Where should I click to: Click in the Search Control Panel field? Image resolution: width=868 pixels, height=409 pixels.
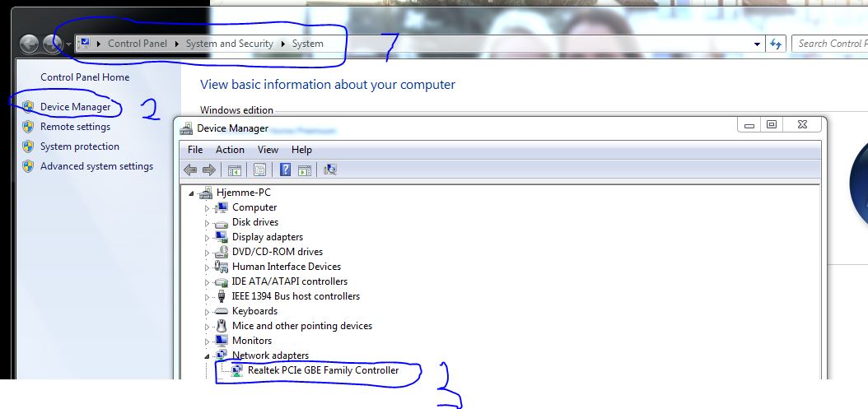(x=830, y=44)
